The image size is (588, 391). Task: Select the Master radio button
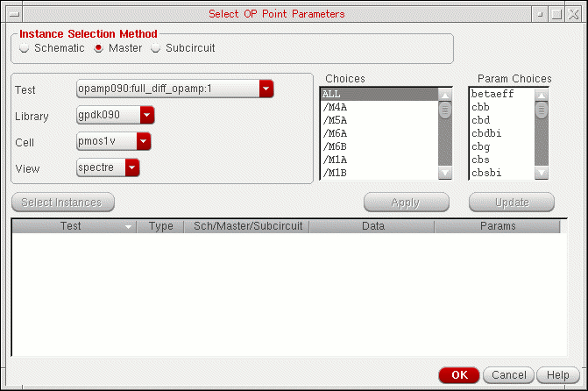pyautogui.click(x=99, y=48)
